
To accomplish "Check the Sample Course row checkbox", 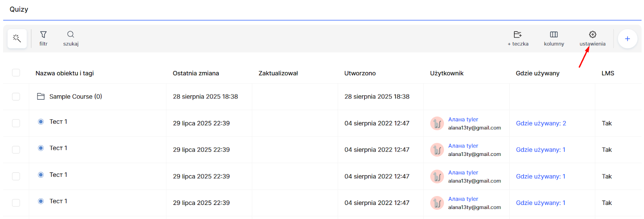I will coord(16,96).
